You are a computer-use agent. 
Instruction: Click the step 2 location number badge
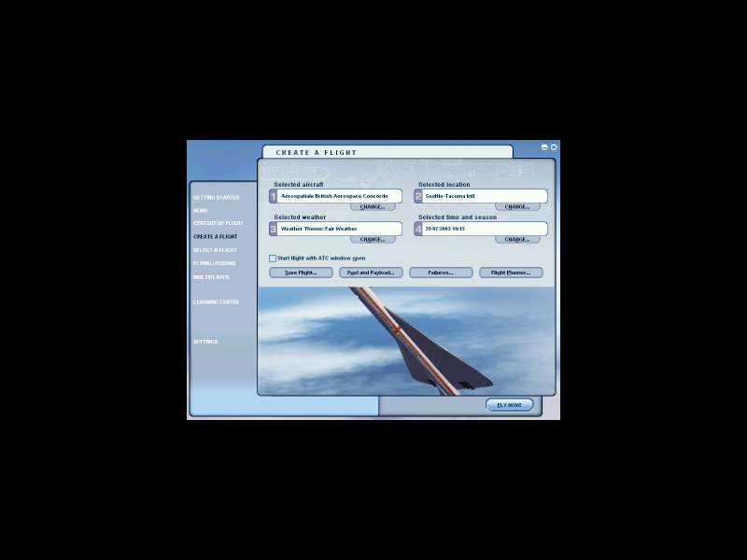(x=418, y=196)
